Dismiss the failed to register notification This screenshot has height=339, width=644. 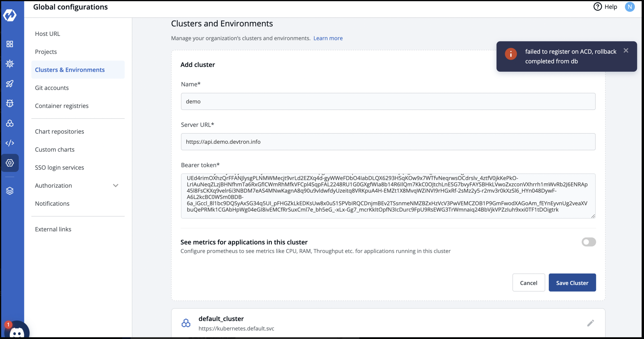[x=626, y=51]
